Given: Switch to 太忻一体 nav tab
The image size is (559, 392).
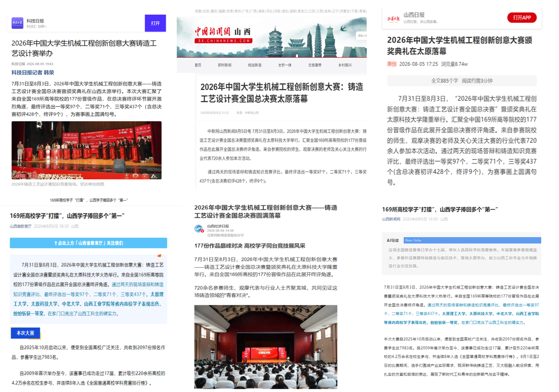Looking at the screenshot, I should (285, 65).
